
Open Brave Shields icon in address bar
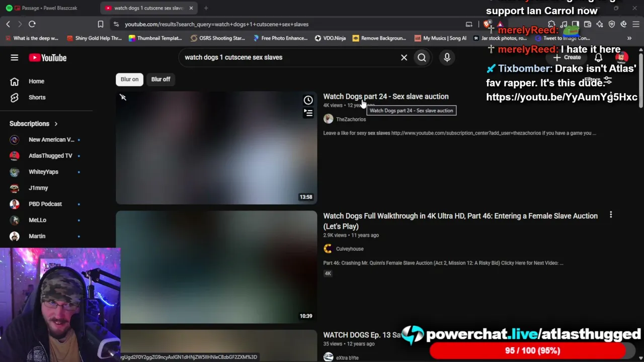[487, 24]
